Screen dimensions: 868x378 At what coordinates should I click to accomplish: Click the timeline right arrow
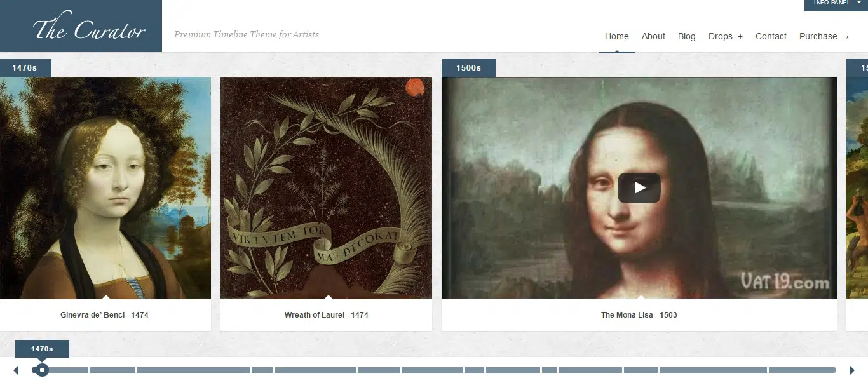(x=852, y=370)
